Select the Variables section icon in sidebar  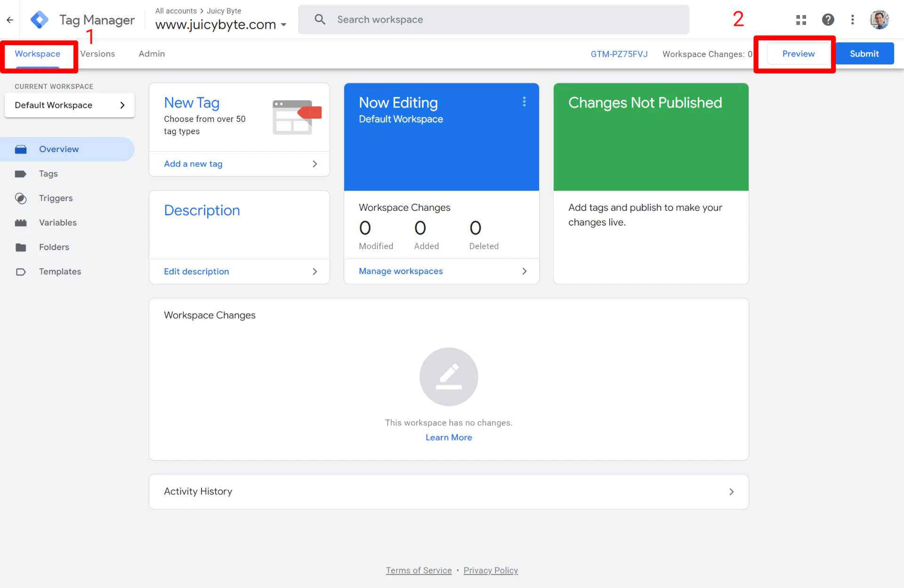pyautogui.click(x=21, y=223)
